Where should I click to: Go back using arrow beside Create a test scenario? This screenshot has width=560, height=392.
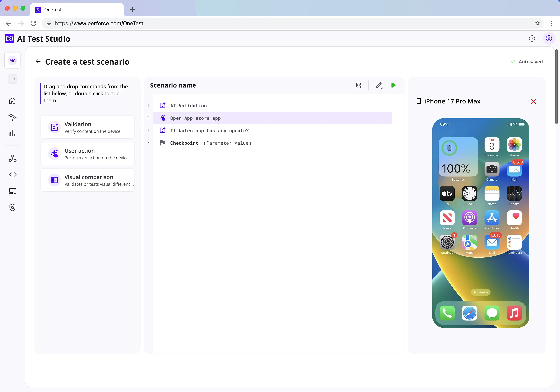[x=38, y=61]
